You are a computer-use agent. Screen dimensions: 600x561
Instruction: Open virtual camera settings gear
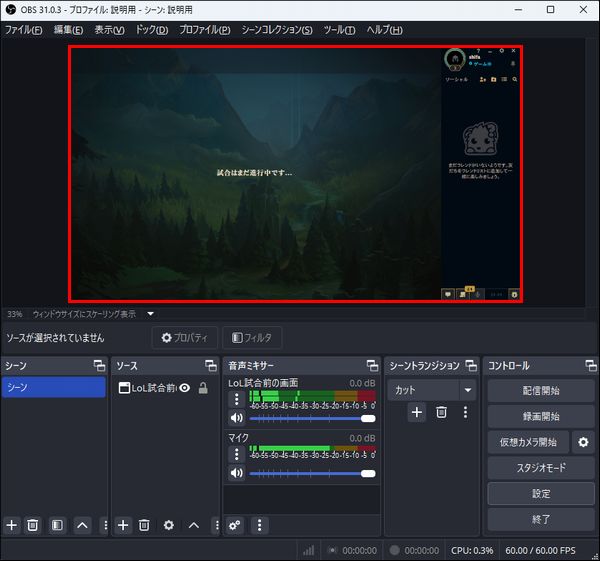583,442
